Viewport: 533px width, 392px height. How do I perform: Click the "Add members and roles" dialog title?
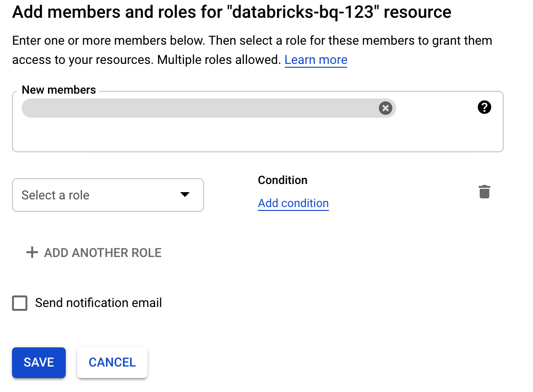click(x=231, y=12)
